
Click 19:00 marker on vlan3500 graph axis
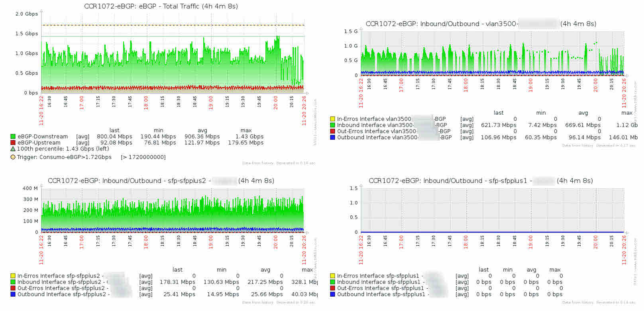(x=530, y=85)
